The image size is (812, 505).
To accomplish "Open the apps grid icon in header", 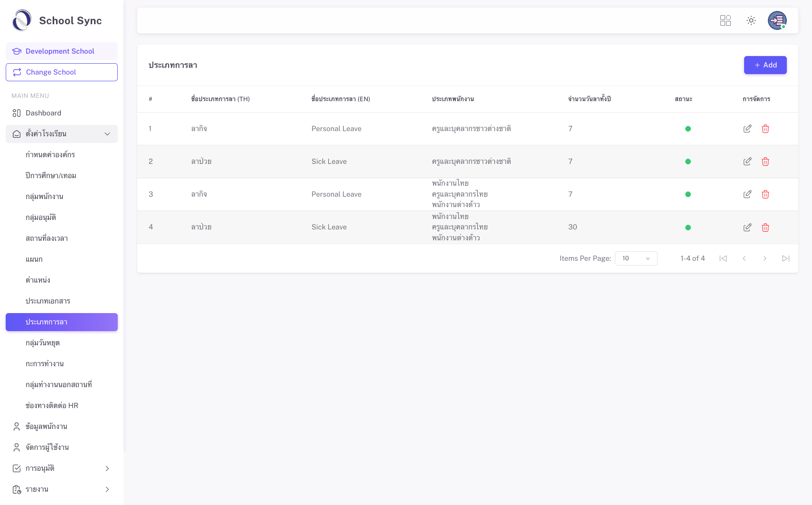I will coord(725,20).
